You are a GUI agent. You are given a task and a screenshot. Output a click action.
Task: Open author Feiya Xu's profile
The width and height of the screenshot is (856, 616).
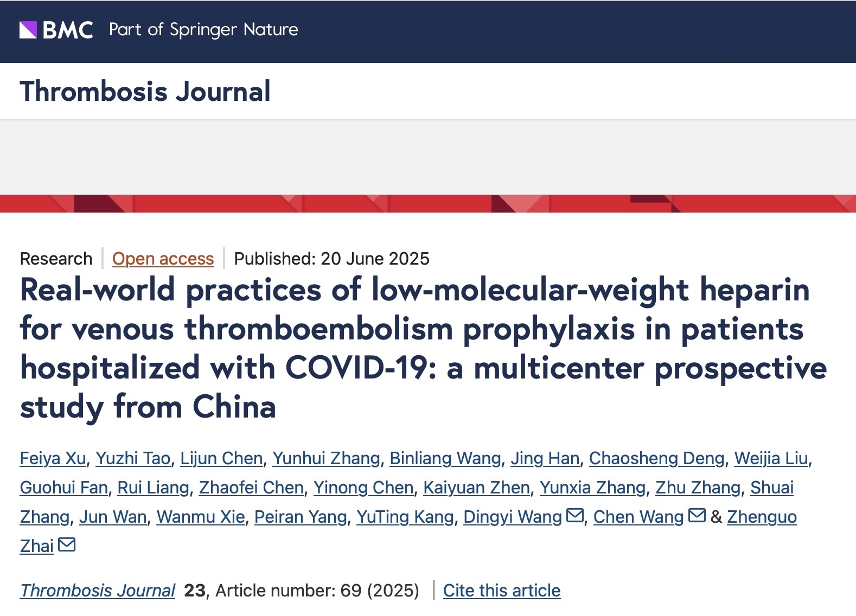(53, 458)
